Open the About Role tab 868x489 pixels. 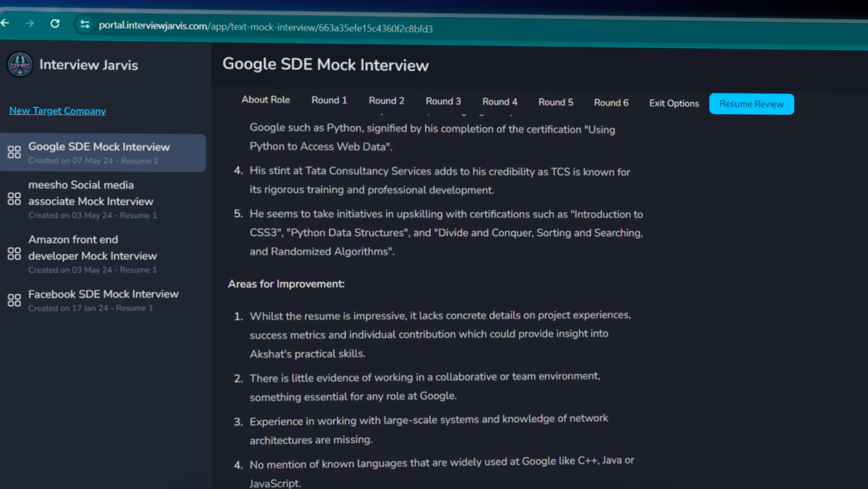265,100
